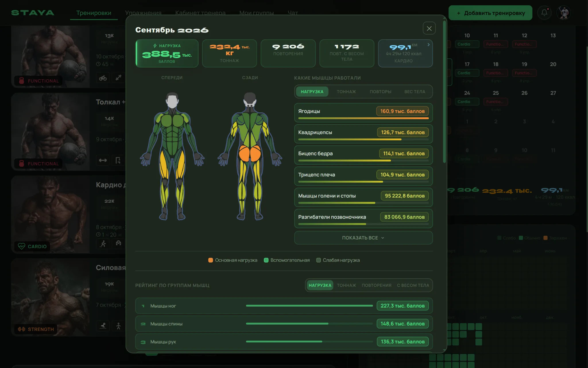The image size is (588, 368).
Task: Switch muscle group rating to С весом тела
Action: (413, 285)
